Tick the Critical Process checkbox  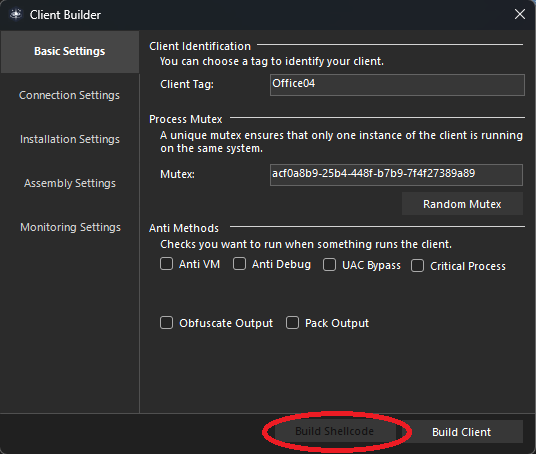coord(418,266)
